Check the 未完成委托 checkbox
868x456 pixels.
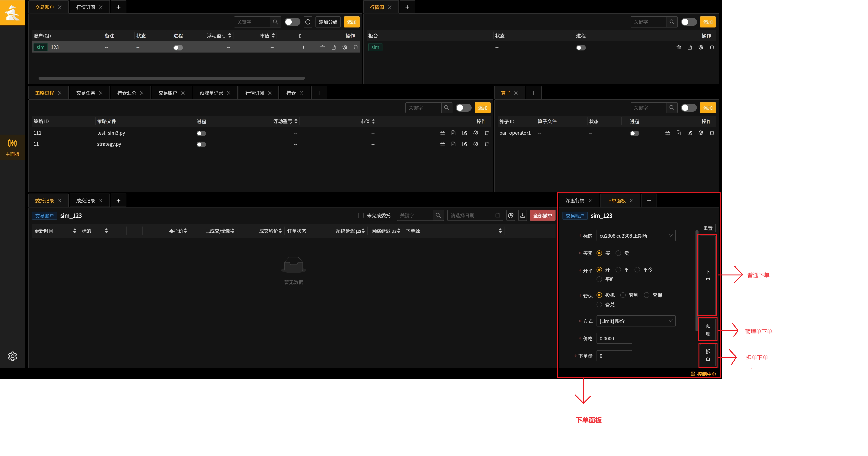[x=361, y=216]
